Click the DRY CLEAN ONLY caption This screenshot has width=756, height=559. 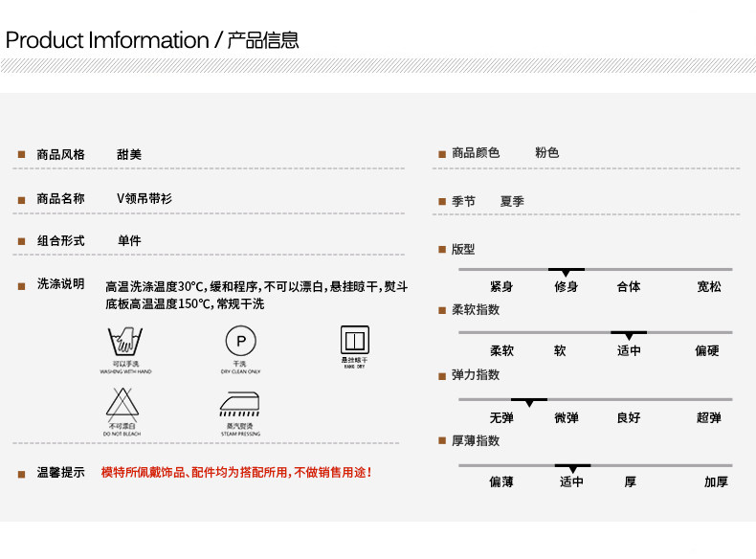(240, 371)
